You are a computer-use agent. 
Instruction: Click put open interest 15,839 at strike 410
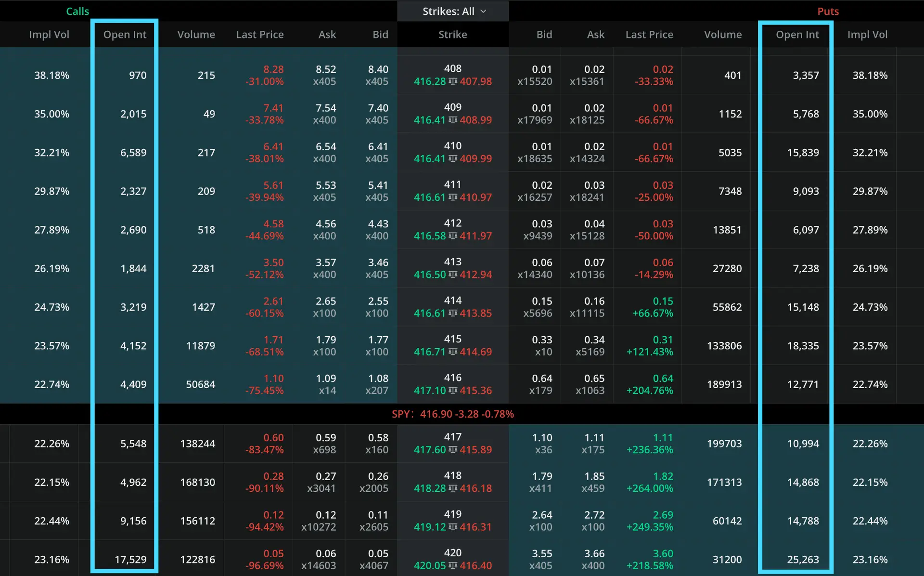coord(803,153)
